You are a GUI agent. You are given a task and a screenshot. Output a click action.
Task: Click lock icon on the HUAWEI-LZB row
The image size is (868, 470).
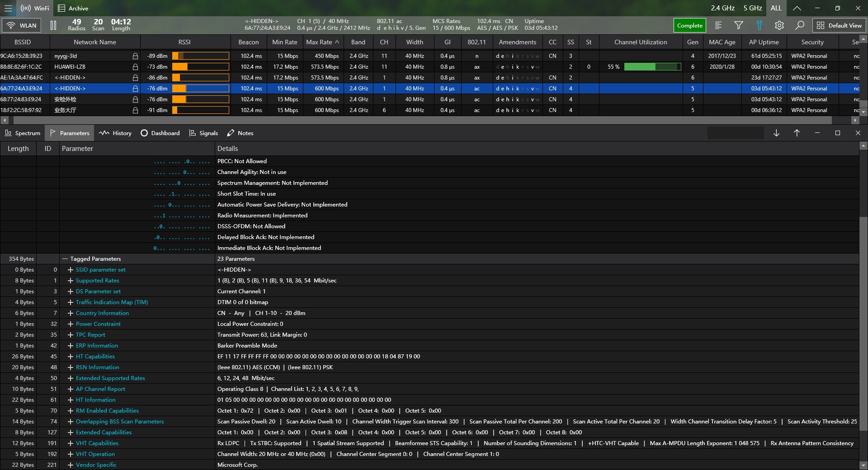coord(135,67)
